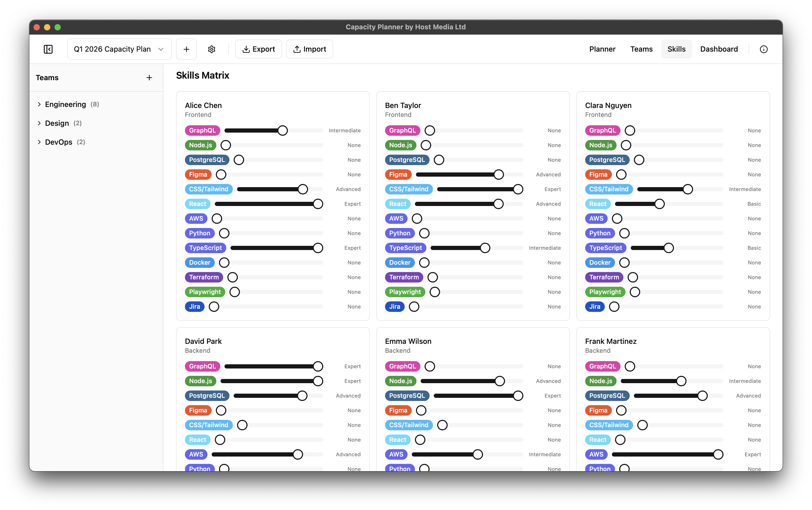
Task: Click Clara Nguyen's TypeScript slider handle
Action: 669,248
